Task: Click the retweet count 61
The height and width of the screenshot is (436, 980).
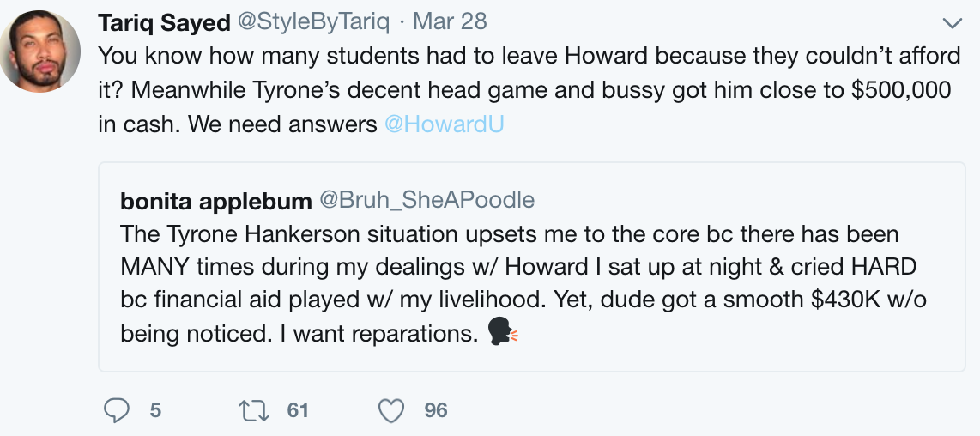Action: coord(297,411)
